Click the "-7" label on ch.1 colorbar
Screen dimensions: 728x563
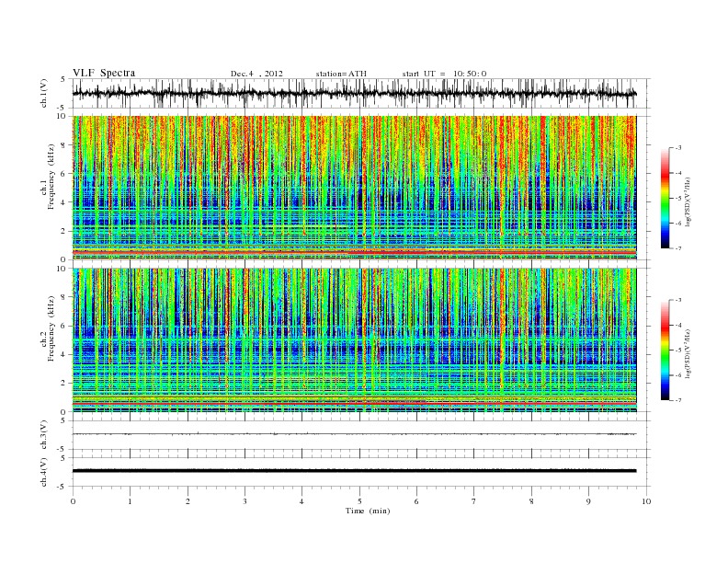click(x=677, y=248)
